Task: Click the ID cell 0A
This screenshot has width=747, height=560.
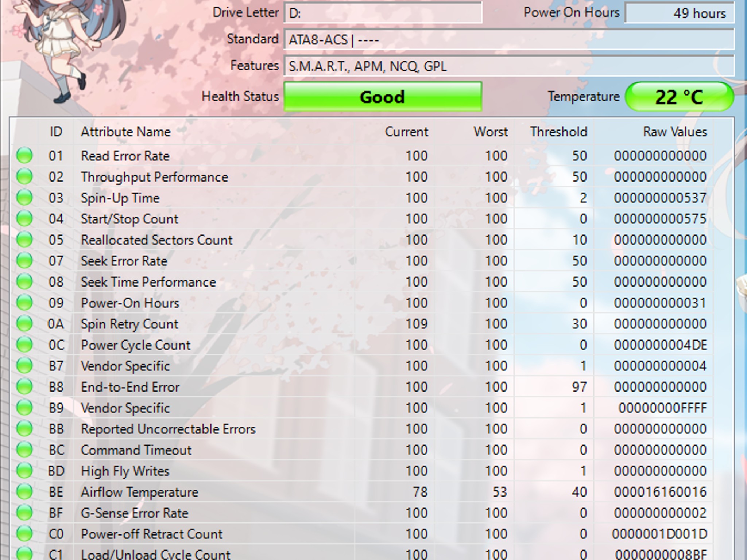Action: click(x=56, y=324)
